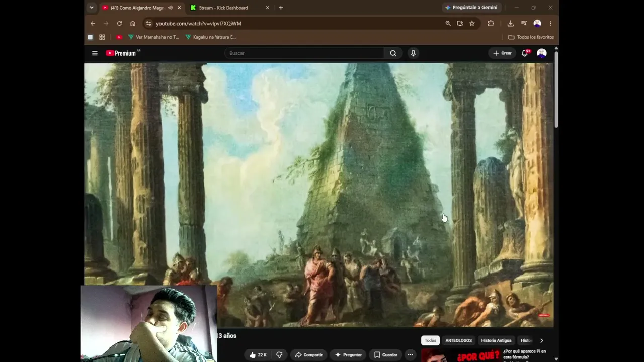Open the Chrome tab search dropdown
This screenshot has height=362, width=644.
point(91,8)
